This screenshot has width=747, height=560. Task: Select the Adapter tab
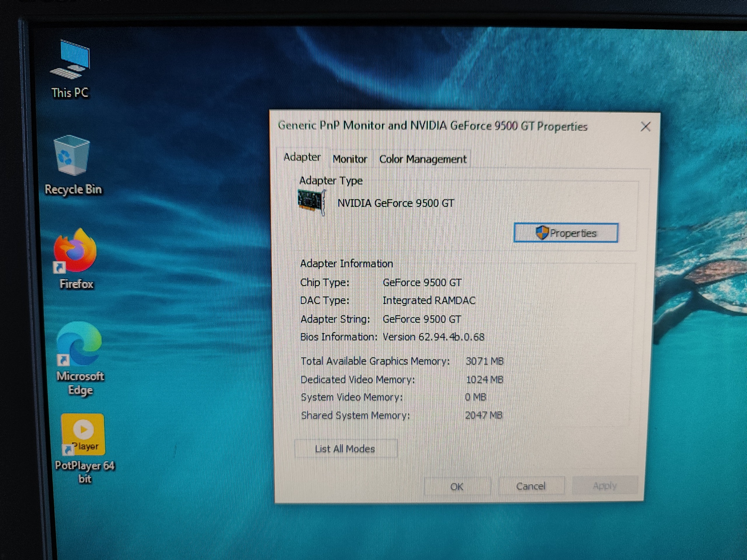tap(301, 157)
